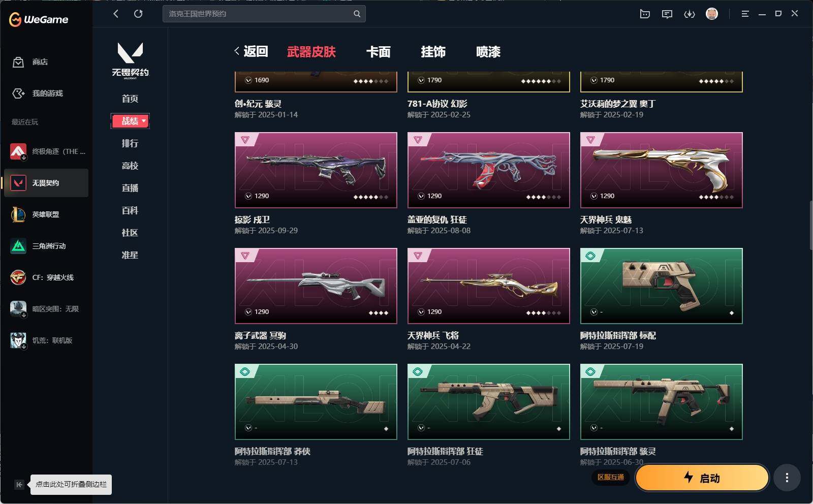Click the vertical scrollbar thumb

[x=811, y=225]
